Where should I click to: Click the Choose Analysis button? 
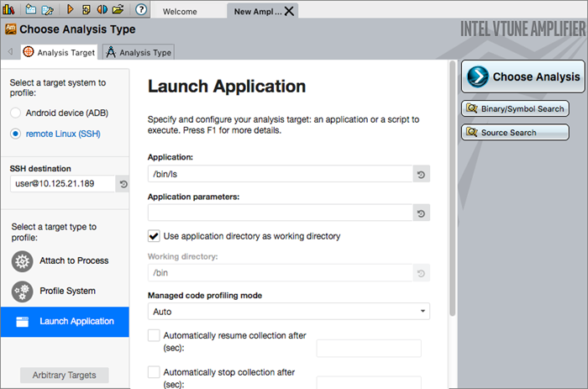tap(522, 76)
